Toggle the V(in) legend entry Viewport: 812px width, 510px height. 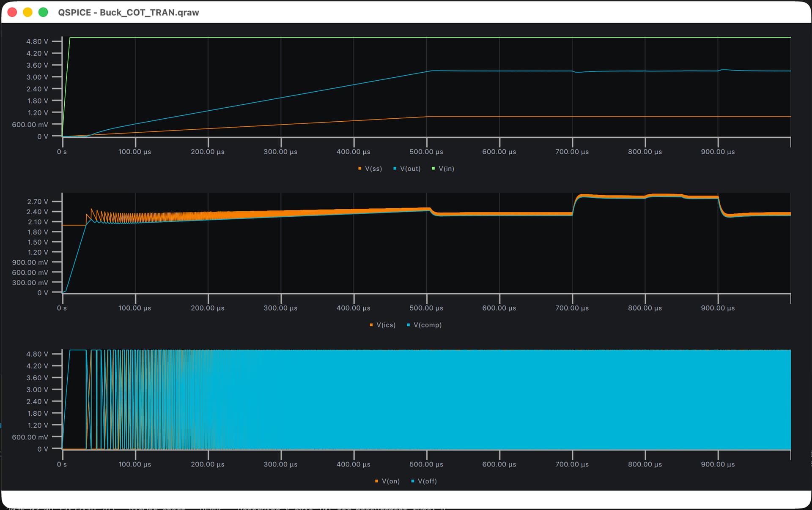(446, 169)
